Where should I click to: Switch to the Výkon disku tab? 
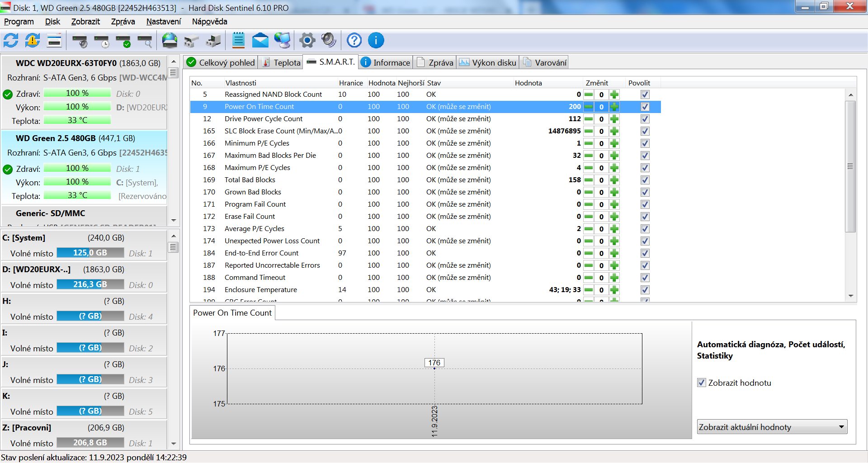488,63
